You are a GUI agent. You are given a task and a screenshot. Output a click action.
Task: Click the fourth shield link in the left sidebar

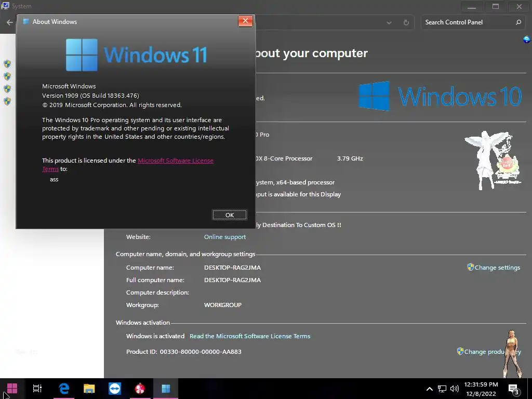7,101
